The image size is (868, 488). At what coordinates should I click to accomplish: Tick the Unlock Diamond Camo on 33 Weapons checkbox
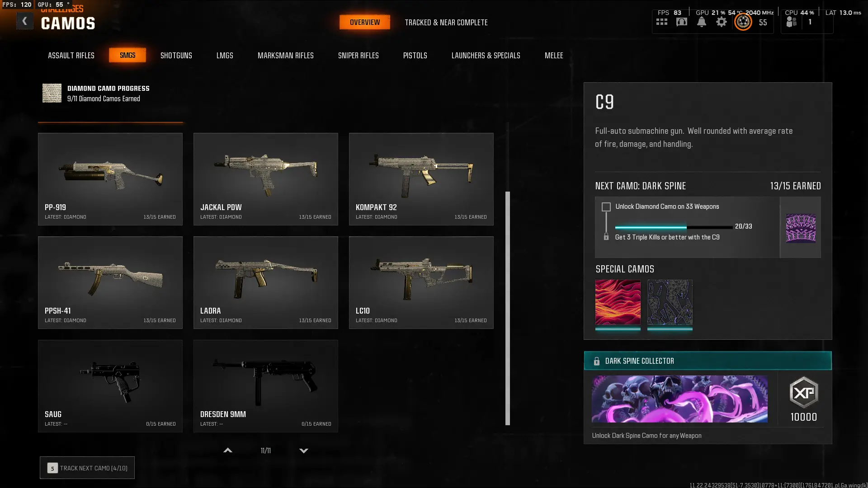coord(606,207)
